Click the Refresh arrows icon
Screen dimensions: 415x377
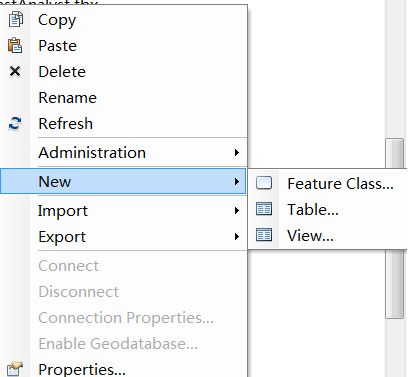15,124
